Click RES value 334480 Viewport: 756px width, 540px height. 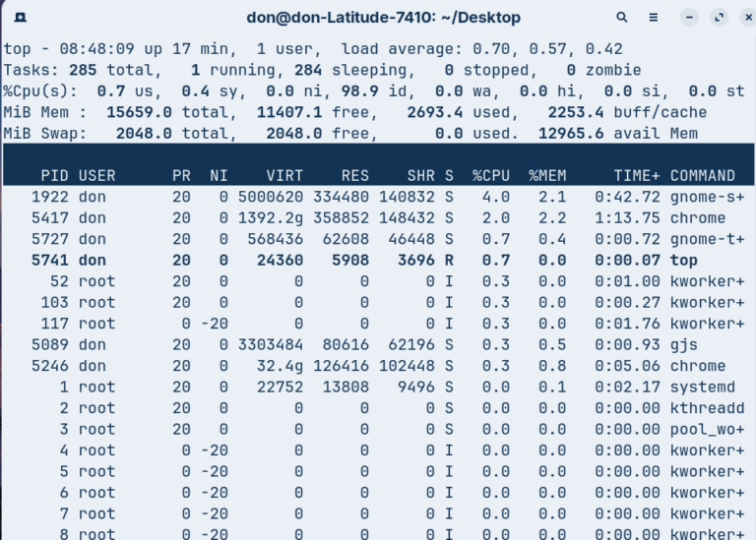click(341, 197)
